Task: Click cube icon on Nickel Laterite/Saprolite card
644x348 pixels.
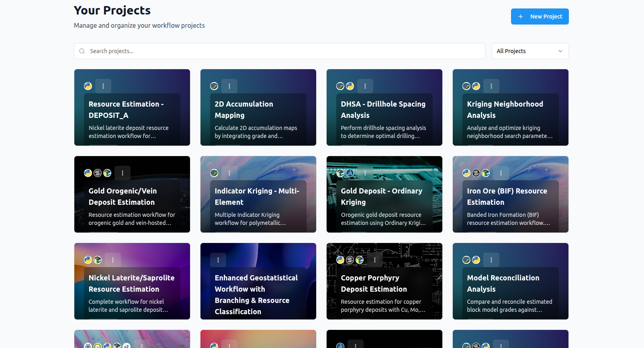Action: click(98, 260)
